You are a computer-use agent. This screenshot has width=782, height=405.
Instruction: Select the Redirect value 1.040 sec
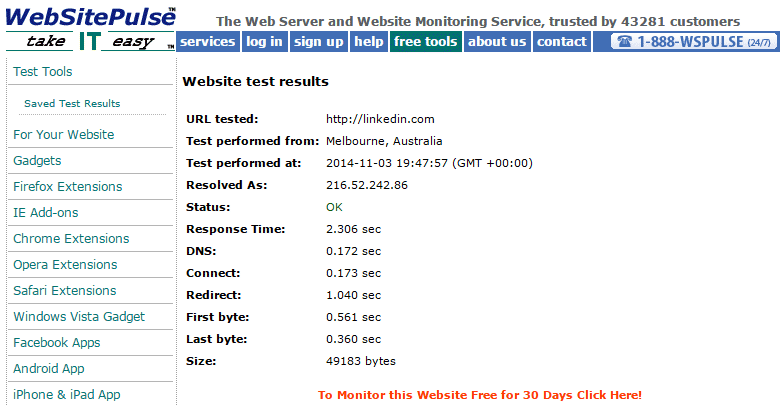click(x=354, y=295)
